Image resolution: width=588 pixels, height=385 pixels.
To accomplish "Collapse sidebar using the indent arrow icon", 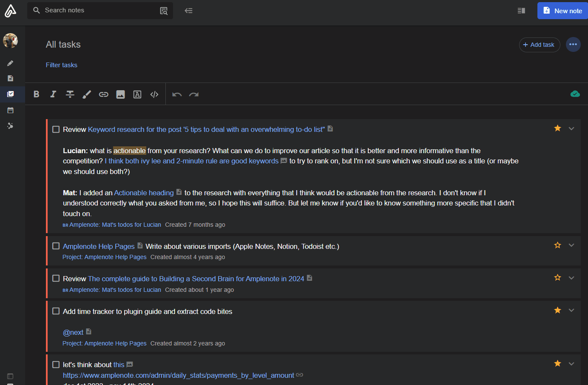I will pyautogui.click(x=189, y=11).
